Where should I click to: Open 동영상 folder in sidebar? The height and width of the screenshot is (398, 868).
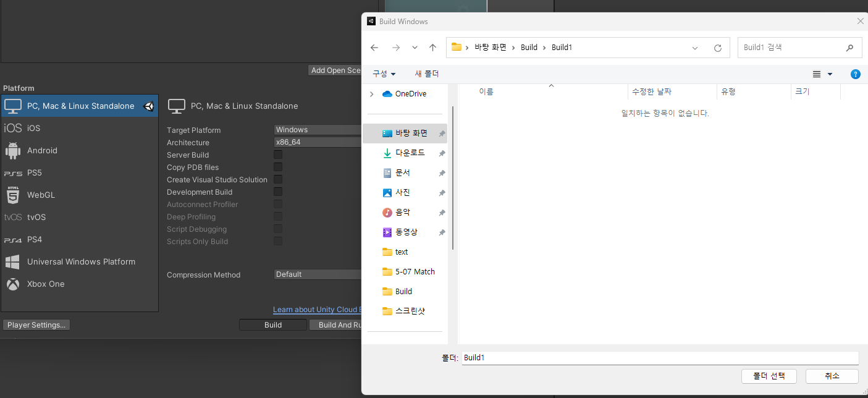405,232
